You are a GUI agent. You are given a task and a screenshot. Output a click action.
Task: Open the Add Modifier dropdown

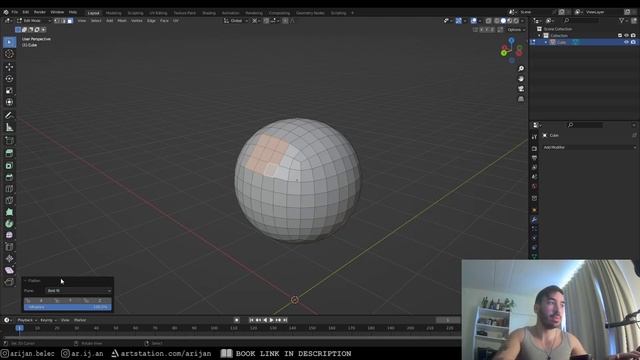pos(589,147)
